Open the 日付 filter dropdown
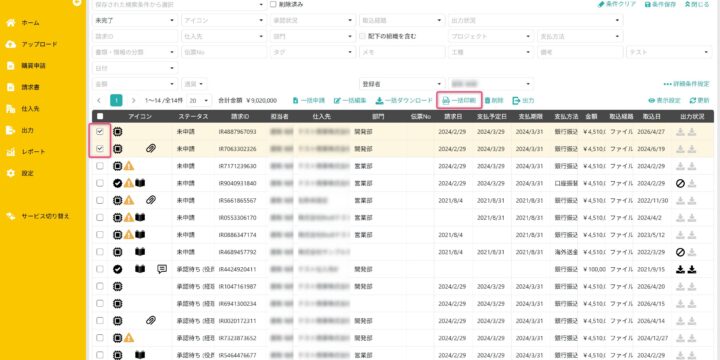This screenshot has width=720, height=360. pos(135,68)
